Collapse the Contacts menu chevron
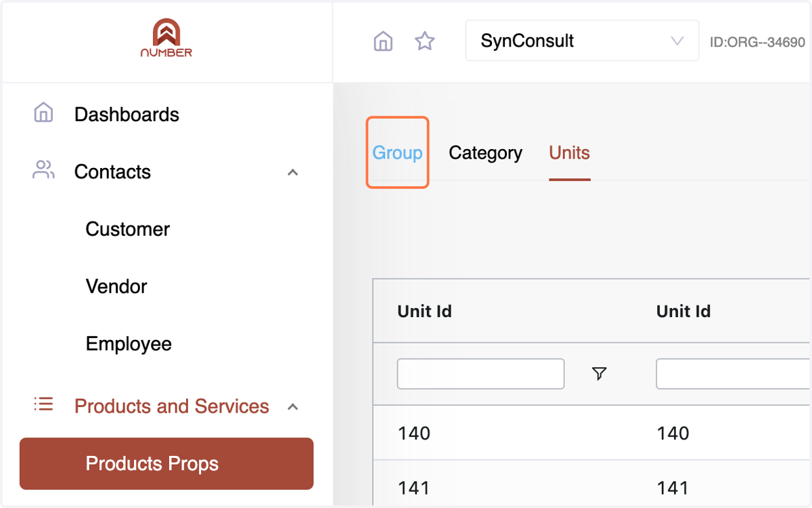Viewport: 812px width, 508px height. [293, 172]
